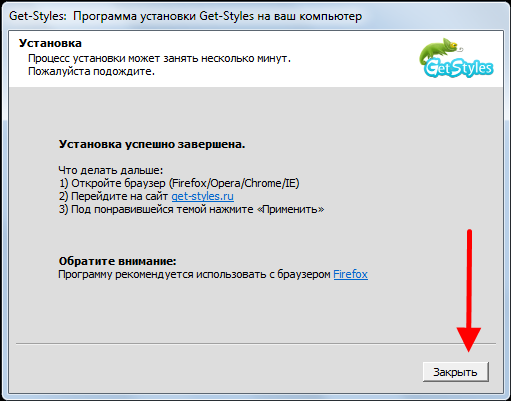Open the get-styles.ru link
This screenshot has height=401, width=511.
point(203,196)
